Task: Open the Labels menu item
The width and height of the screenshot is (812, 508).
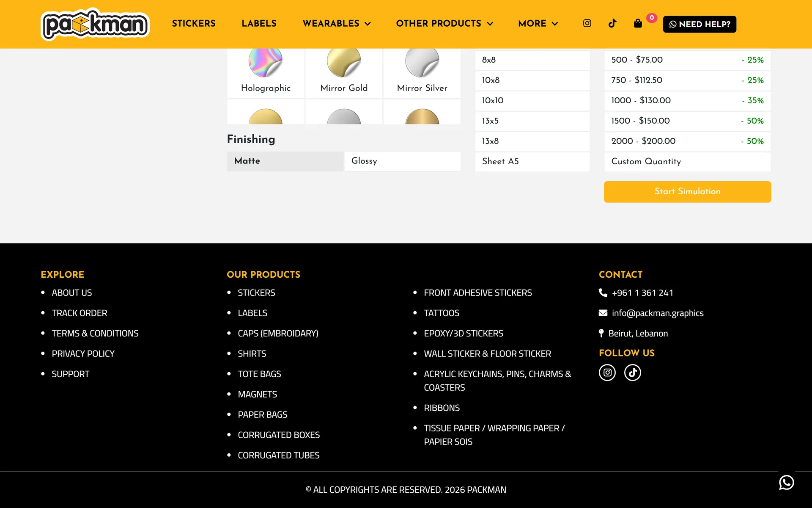Action: tap(259, 24)
